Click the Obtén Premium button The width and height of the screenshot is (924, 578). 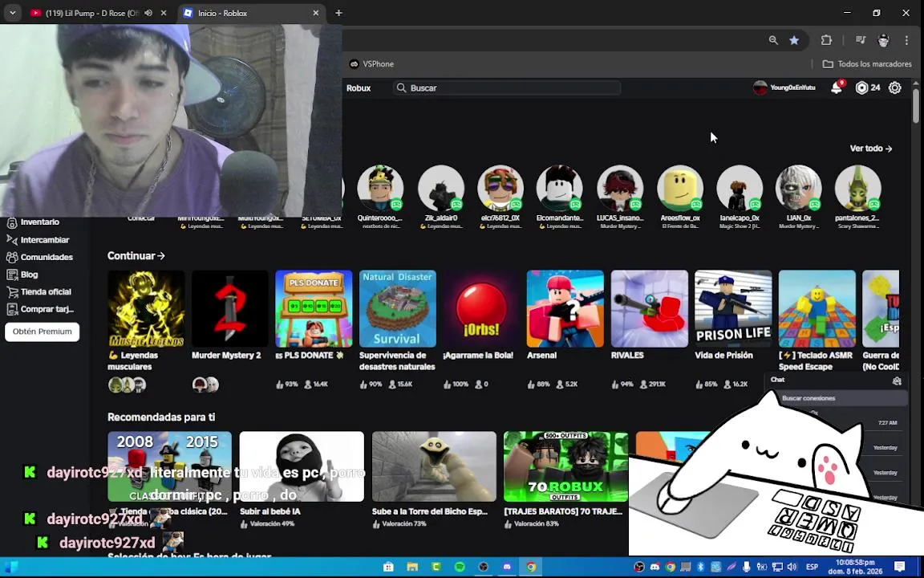[43, 332]
